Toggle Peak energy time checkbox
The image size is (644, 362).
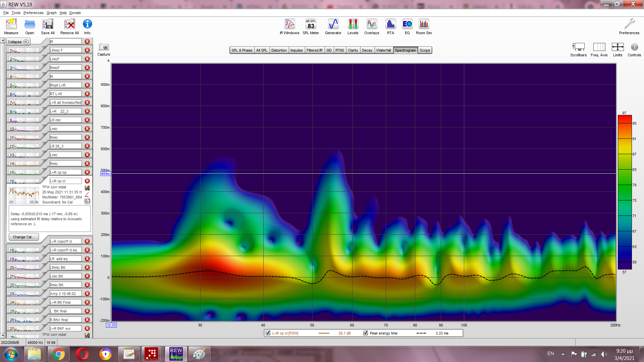coord(366,333)
